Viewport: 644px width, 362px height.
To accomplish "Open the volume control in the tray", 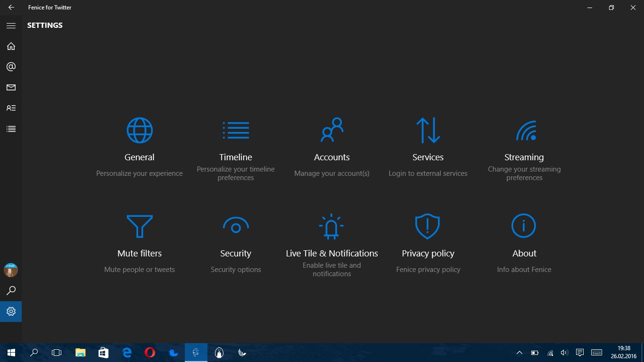I will tap(564, 353).
